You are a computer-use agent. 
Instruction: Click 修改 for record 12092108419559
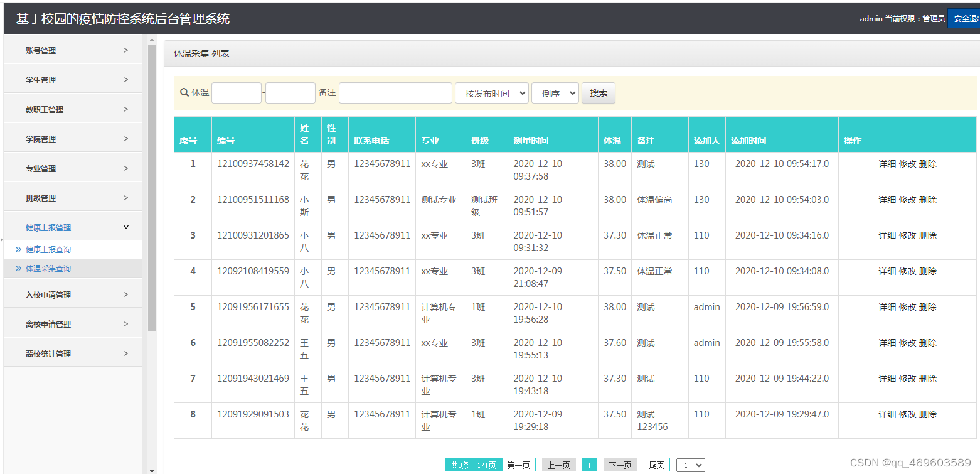(907, 271)
